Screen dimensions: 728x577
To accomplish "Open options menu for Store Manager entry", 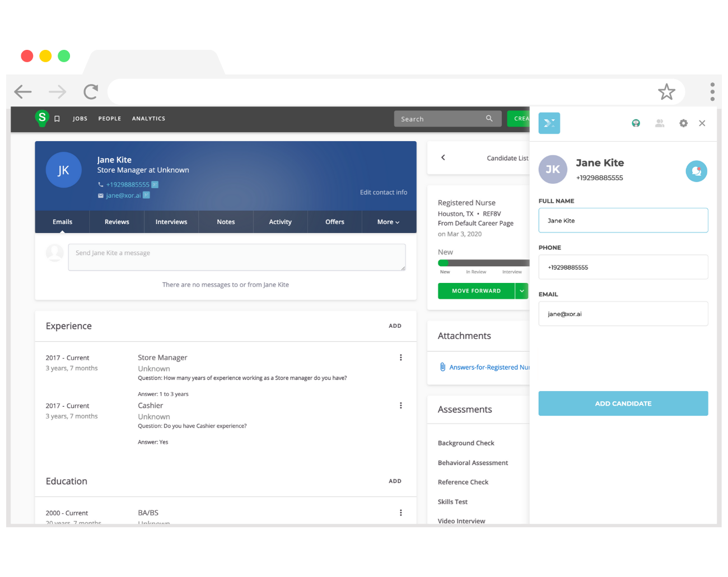I will pos(401,357).
